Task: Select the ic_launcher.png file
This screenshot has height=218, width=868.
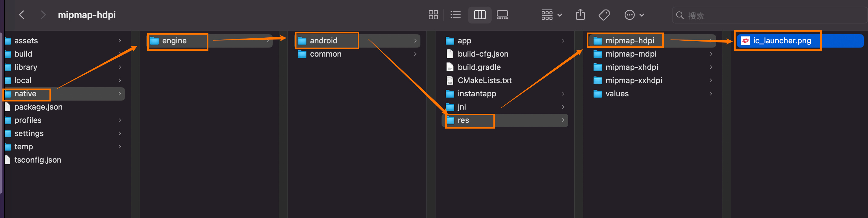Action: click(x=782, y=41)
